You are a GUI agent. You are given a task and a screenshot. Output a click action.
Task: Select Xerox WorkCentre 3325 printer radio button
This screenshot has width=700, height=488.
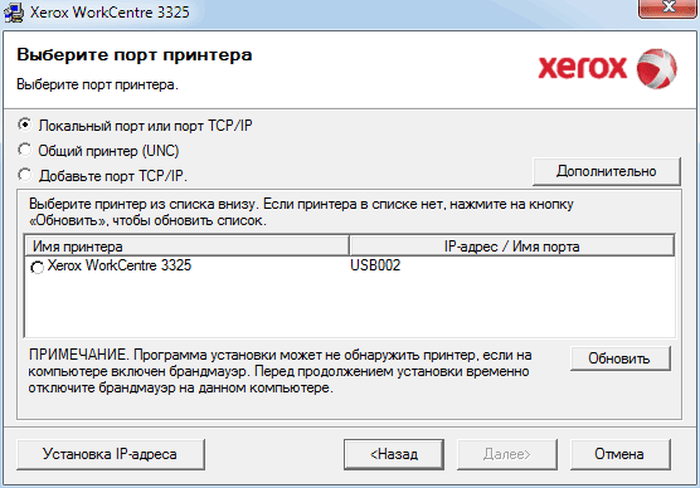37,267
